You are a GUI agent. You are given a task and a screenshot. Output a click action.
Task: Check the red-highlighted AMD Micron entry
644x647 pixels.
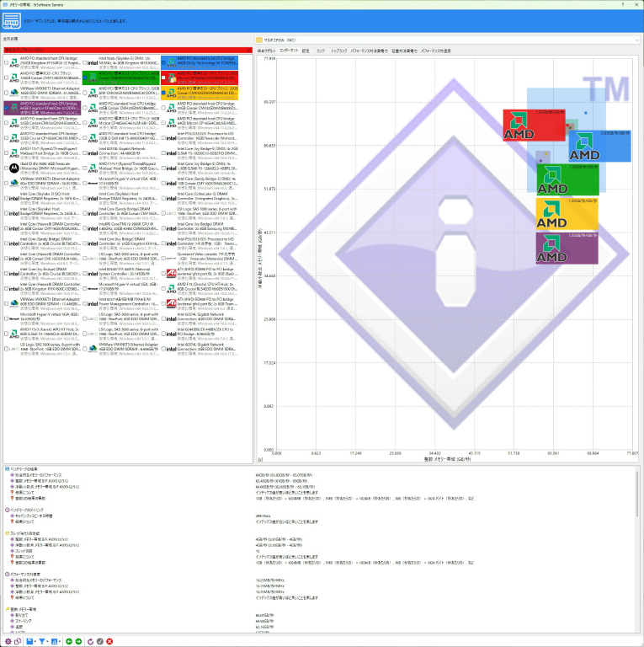(163, 78)
